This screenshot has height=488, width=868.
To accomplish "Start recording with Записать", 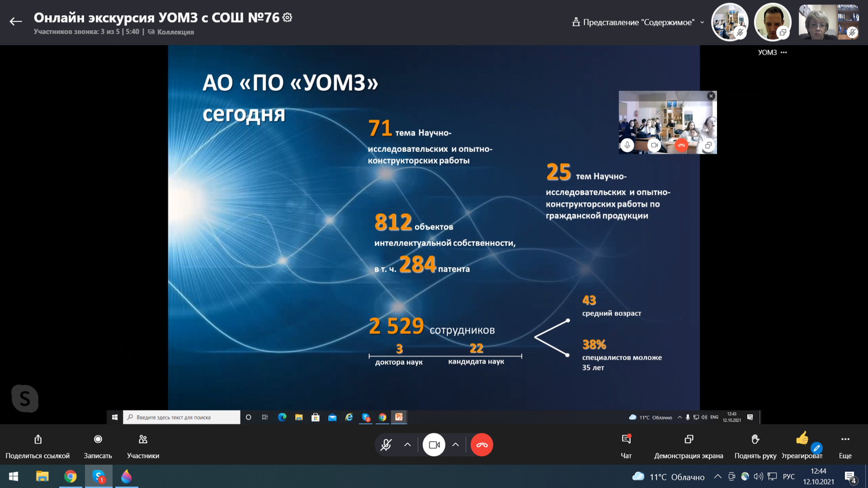I will [x=98, y=447].
